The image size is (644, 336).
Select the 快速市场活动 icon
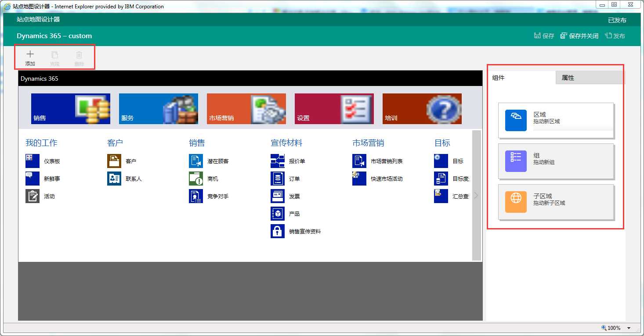tap(359, 179)
